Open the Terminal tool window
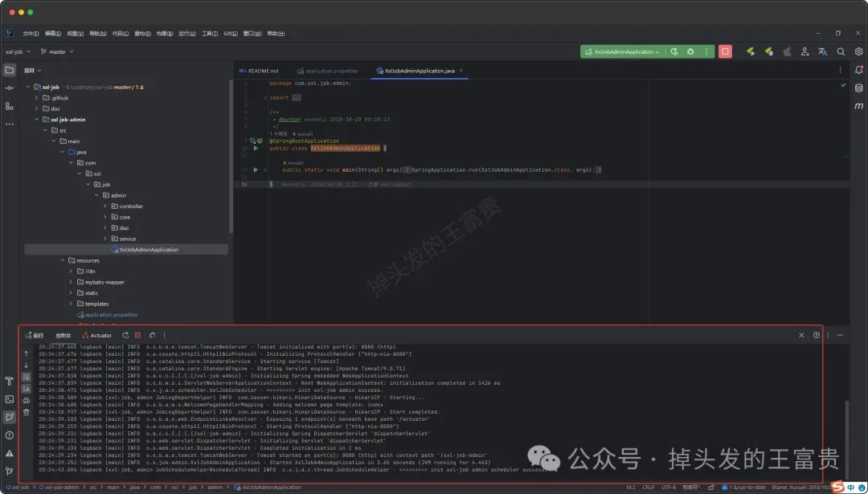 click(9, 399)
